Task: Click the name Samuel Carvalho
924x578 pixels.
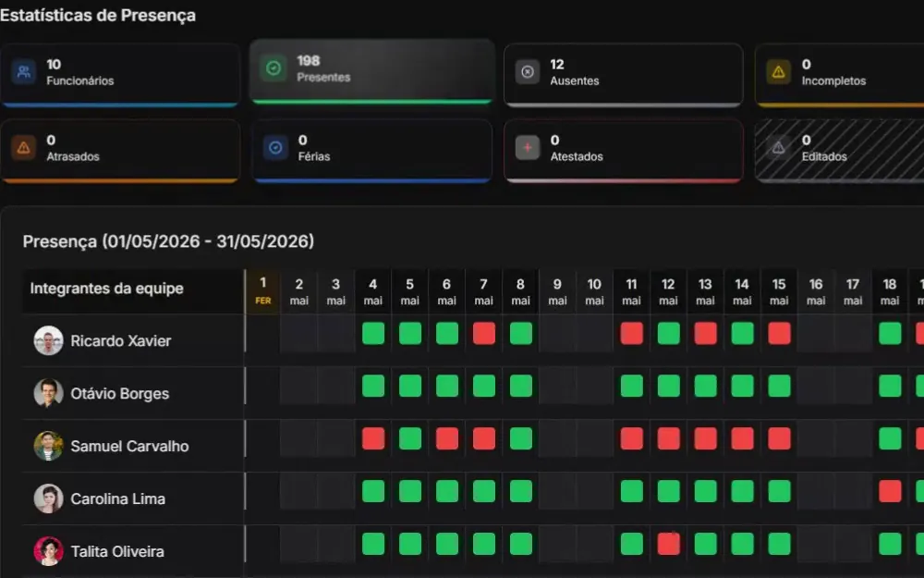Action: [x=129, y=447]
